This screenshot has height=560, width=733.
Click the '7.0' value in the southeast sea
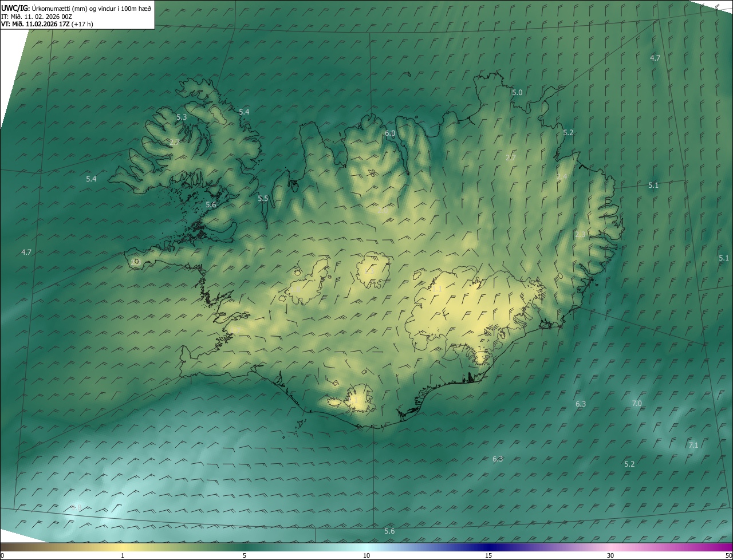637,404
